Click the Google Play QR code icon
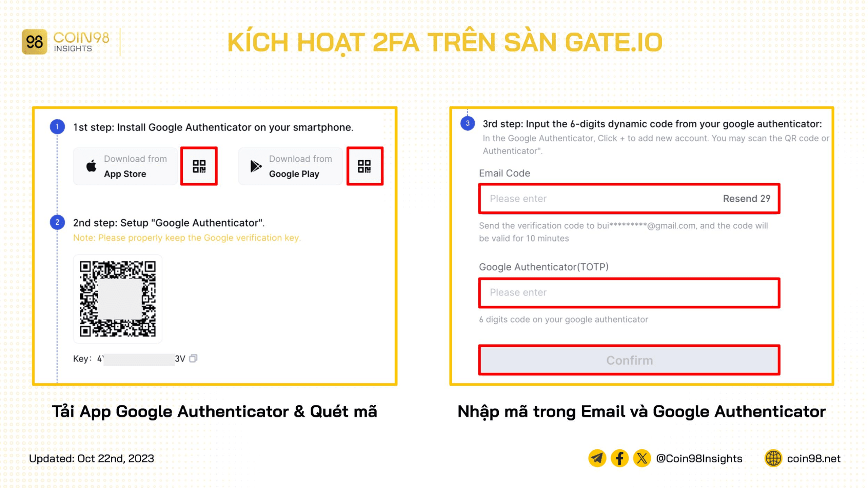Viewport: 868px width, 488px height. pos(364,166)
